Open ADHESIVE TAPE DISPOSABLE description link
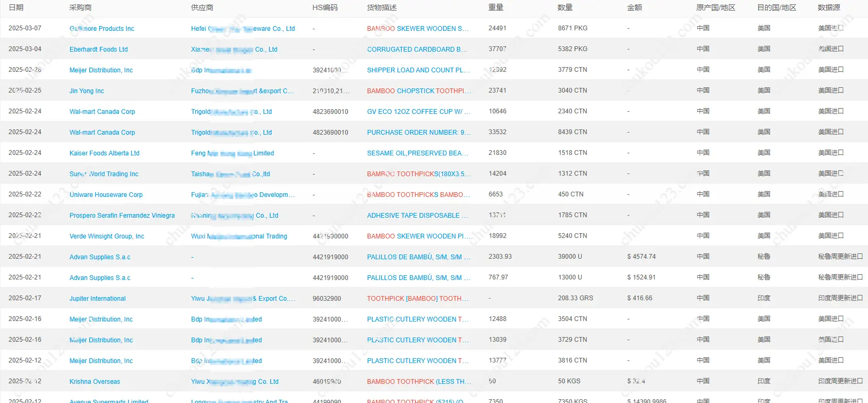Viewport: 868px width, 403px height. (x=417, y=216)
